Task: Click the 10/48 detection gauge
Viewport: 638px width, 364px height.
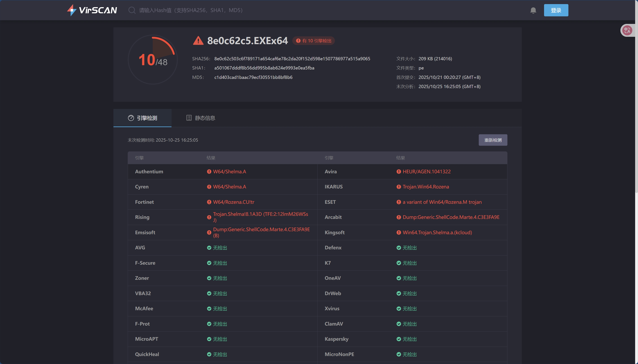Action: (x=153, y=60)
